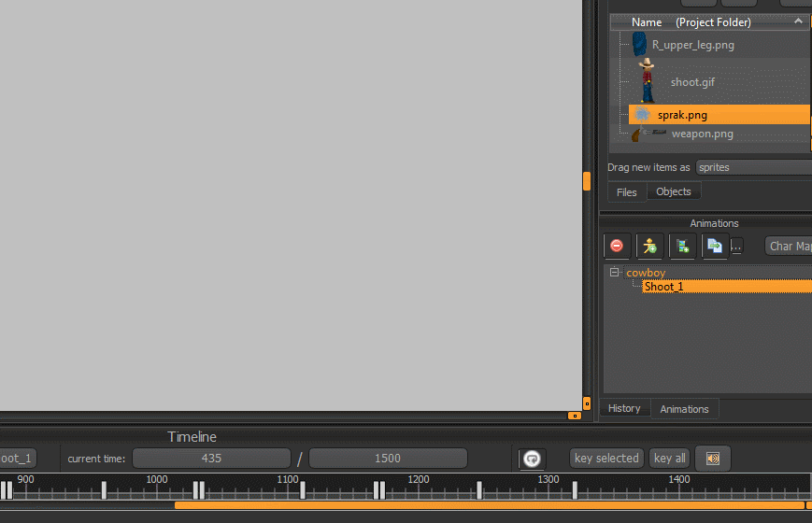Click the red delete animation icon

tap(617, 246)
